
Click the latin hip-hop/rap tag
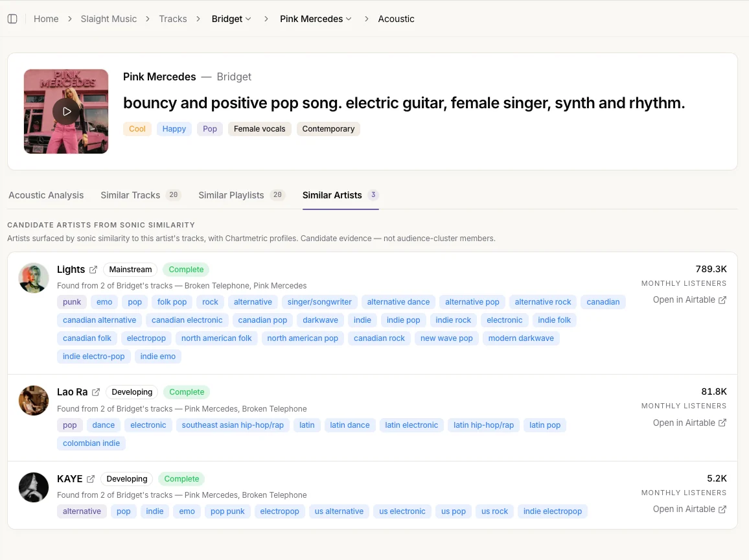pyautogui.click(x=484, y=425)
